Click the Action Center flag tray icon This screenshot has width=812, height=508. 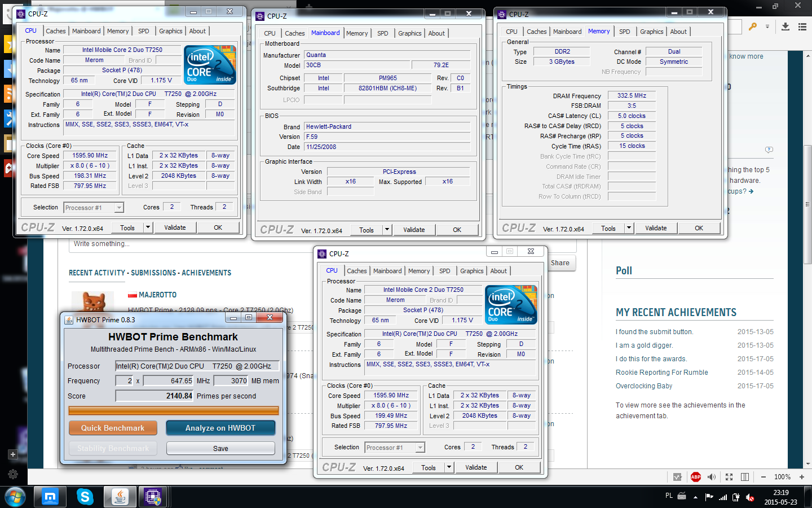click(709, 497)
